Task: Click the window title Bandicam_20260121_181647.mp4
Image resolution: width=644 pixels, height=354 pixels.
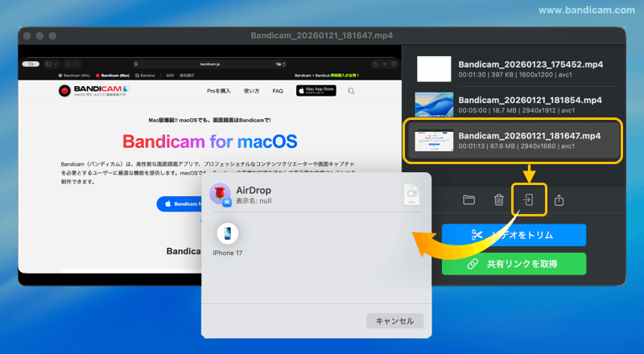Action: tap(321, 35)
